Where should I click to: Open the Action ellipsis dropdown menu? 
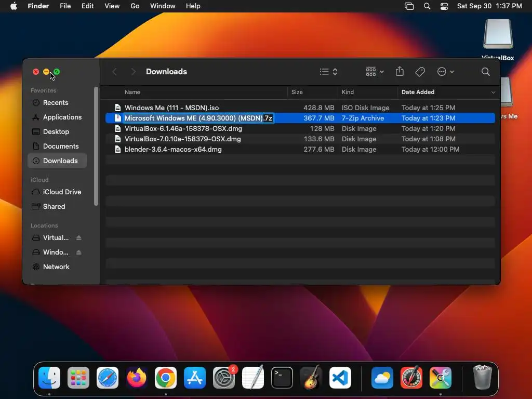[x=445, y=72]
